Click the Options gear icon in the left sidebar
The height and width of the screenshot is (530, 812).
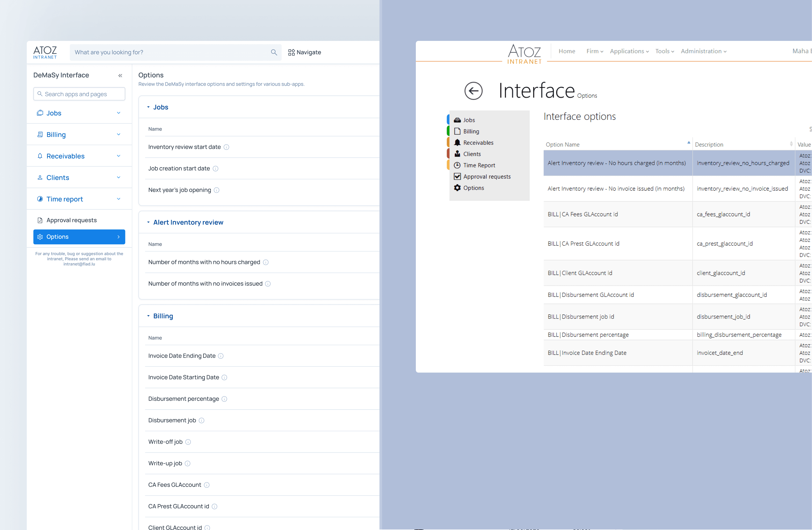point(40,237)
